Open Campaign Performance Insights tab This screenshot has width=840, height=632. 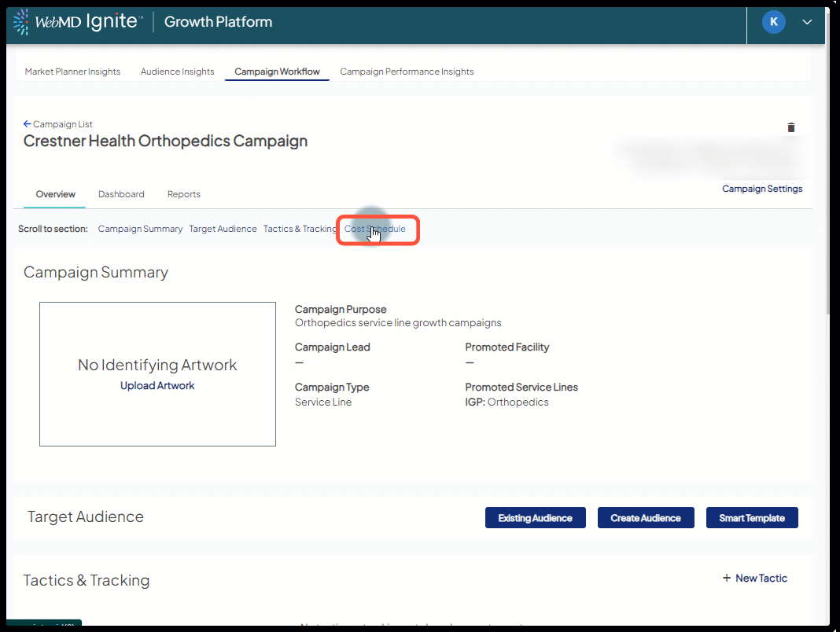pyautogui.click(x=407, y=72)
